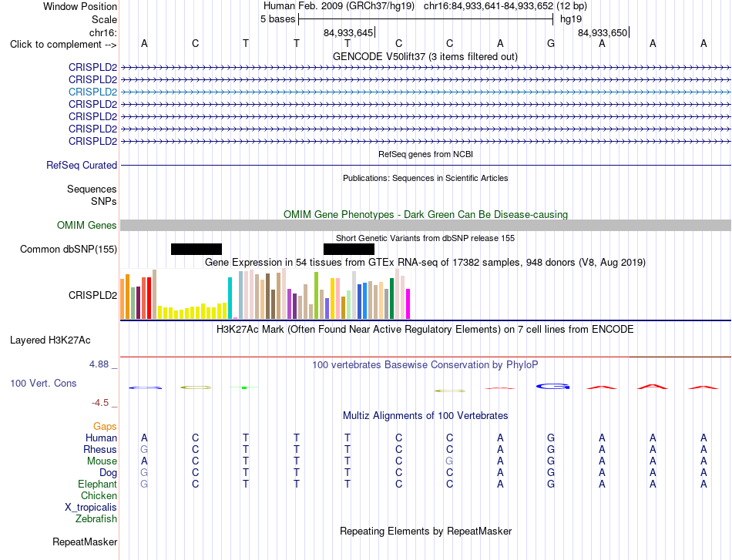
Task: Open the 100 Vert. Cons track label
Action: (x=43, y=383)
